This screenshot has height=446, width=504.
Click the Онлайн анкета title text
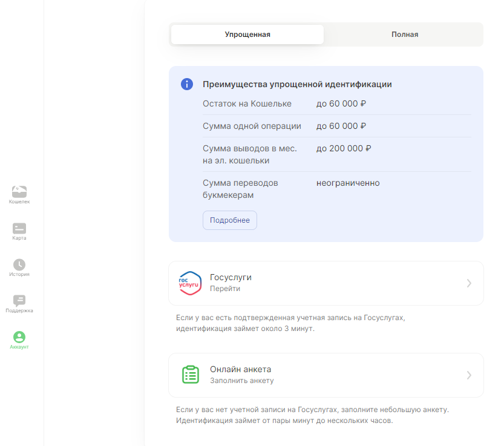pyautogui.click(x=240, y=369)
